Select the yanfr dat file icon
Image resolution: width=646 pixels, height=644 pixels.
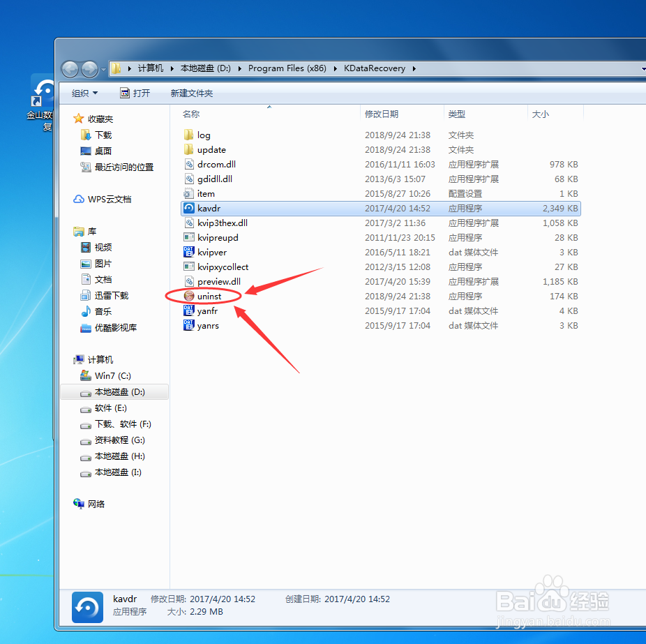(x=188, y=310)
